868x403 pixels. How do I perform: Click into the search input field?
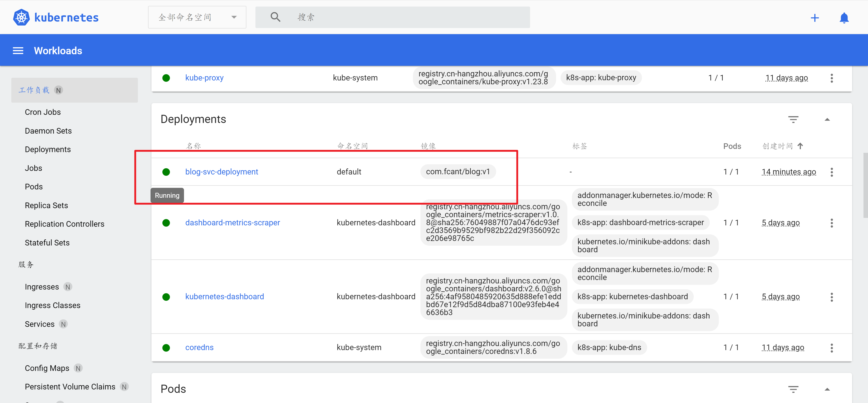(404, 17)
